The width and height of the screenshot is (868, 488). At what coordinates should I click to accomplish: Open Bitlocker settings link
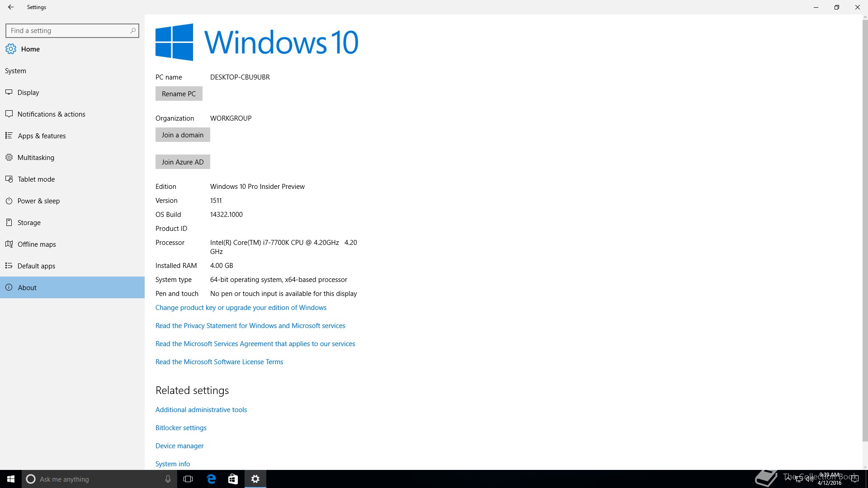click(181, 428)
